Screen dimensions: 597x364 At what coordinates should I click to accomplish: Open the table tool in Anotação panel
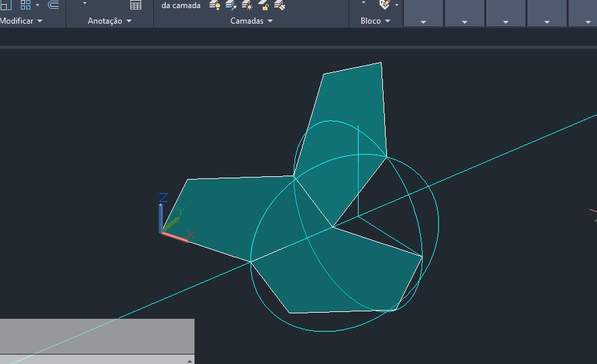[136, 5]
